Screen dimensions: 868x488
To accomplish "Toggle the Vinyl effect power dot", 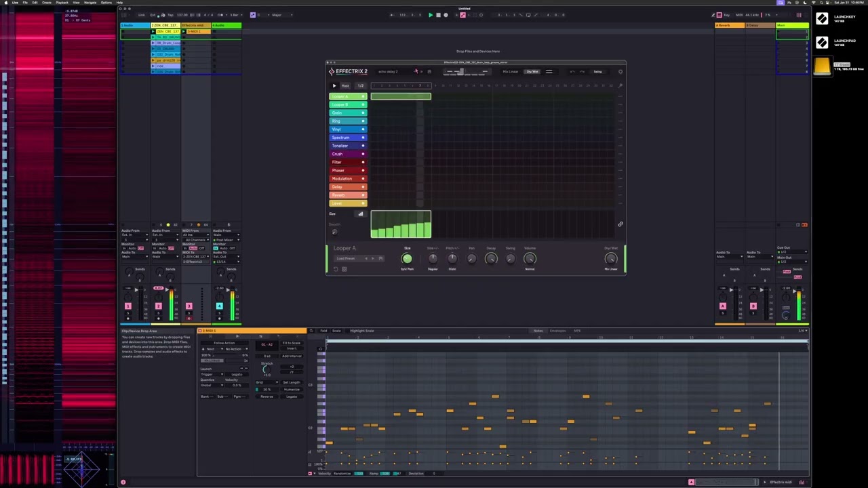I will [x=363, y=129].
